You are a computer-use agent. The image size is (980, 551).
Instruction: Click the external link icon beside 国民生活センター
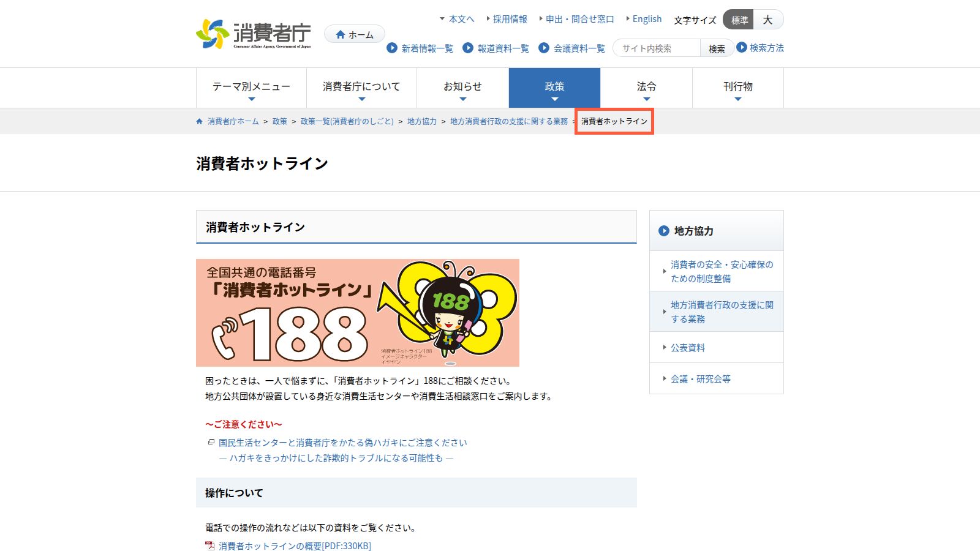click(x=211, y=442)
